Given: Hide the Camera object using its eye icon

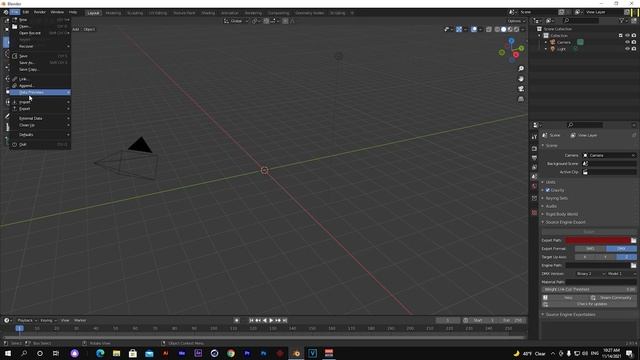Looking at the screenshot, I should coord(627,42).
